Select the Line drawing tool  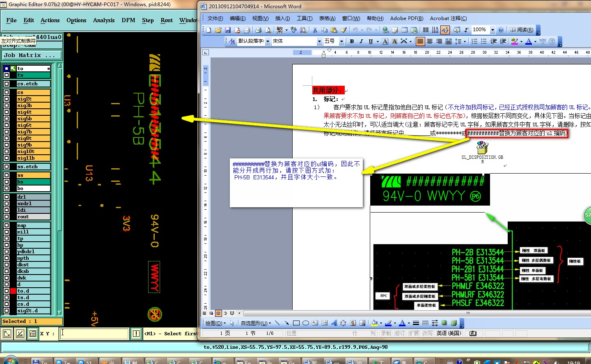tap(277, 323)
